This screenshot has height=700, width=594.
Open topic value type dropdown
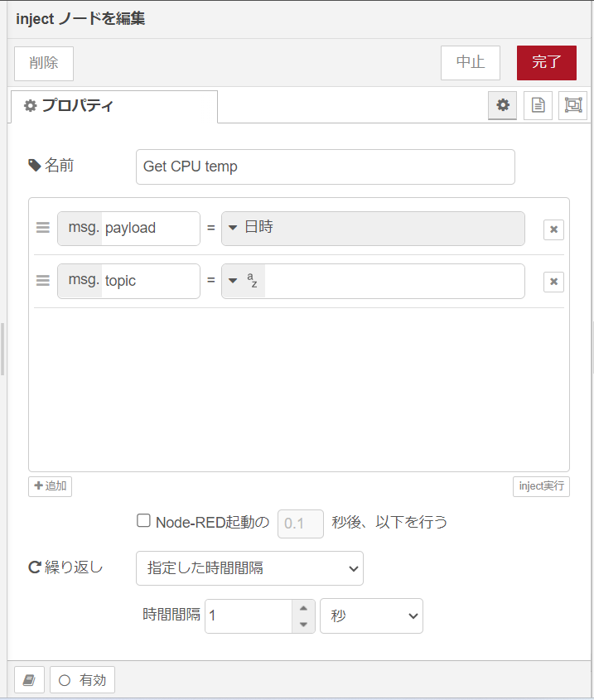(244, 281)
